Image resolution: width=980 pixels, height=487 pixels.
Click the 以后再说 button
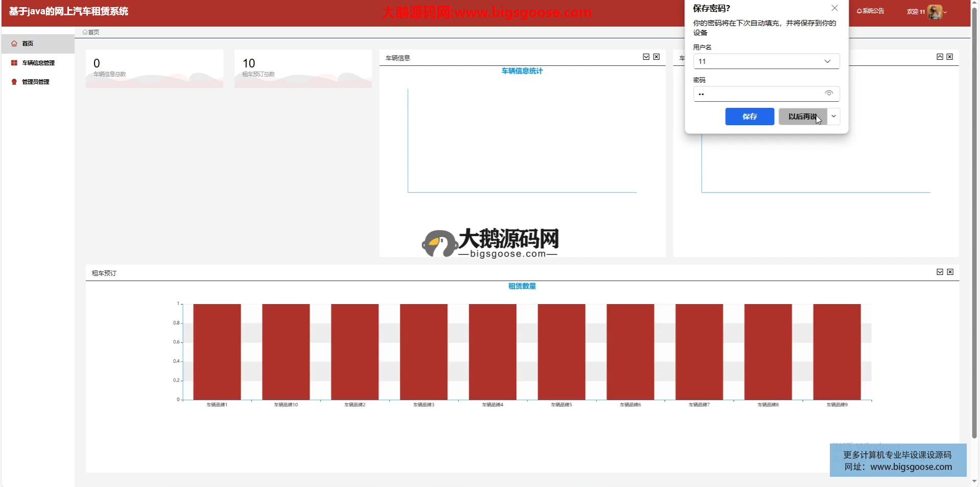click(x=802, y=117)
